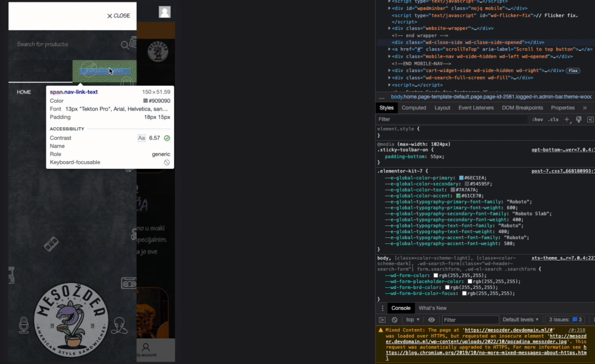595x364 pixels.
Task: Click the Keyboard-focusable not-allowed icon
Action: click(167, 162)
